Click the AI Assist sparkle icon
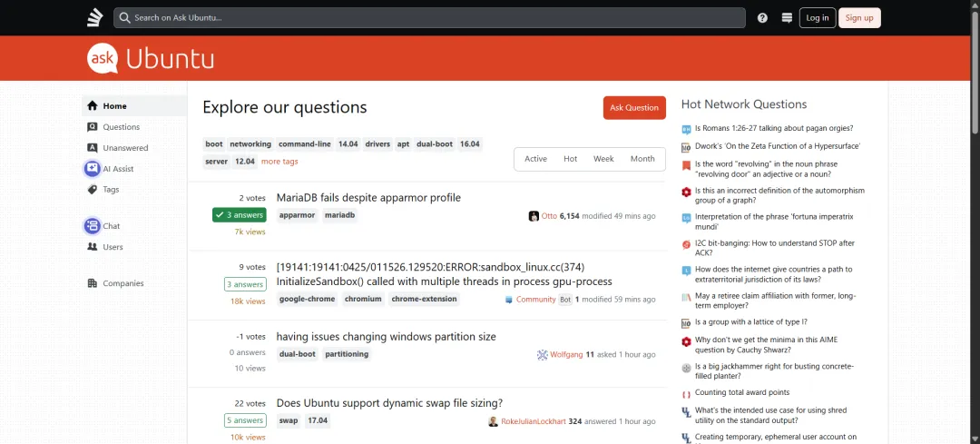Screen dimensions: 980x444 [93, 169]
